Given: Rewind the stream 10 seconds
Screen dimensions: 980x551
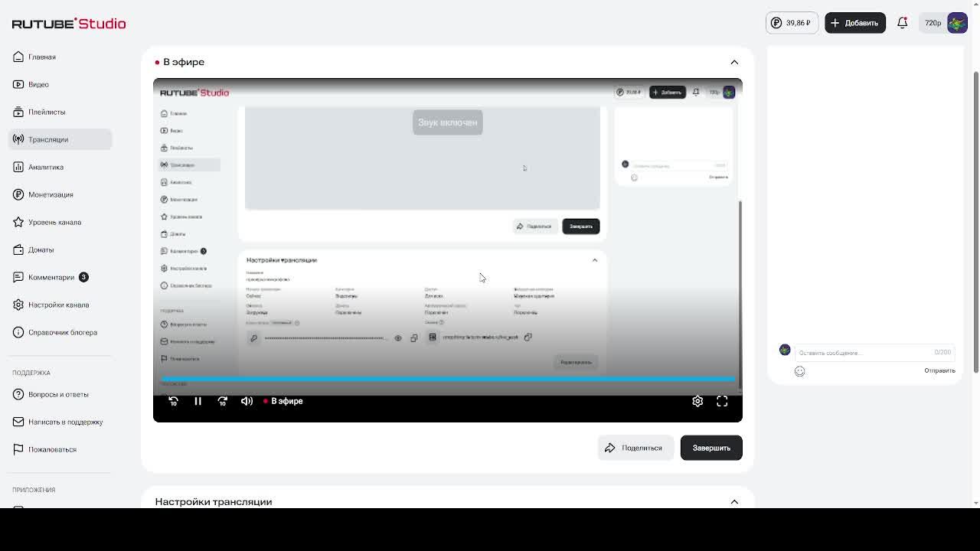Looking at the screenshot, I should [174, 401].
